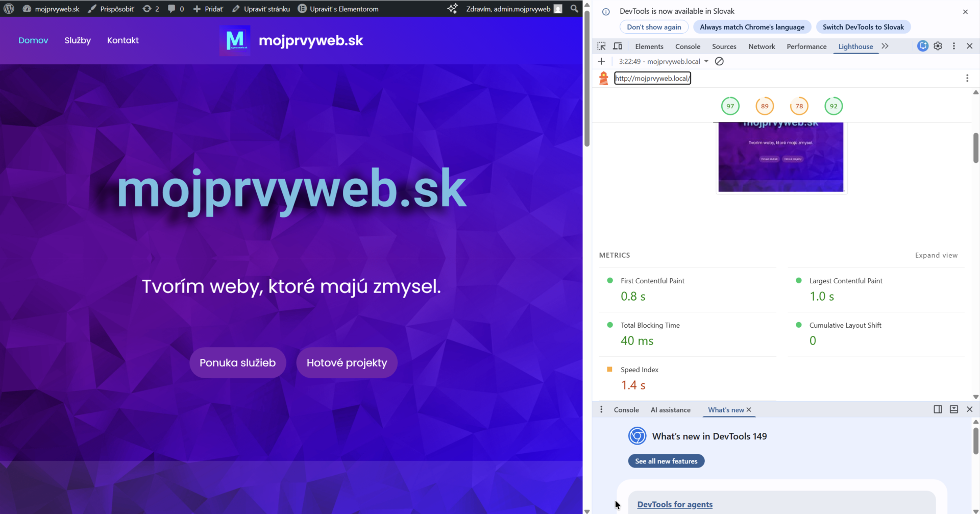
Task: Clear all Lighthouse reports icon
Action: coord(719,61)
